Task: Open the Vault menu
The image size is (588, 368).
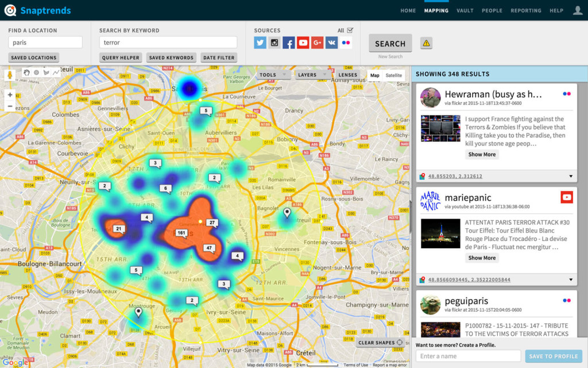Action: pyautogui.click(x=465, y=10)
